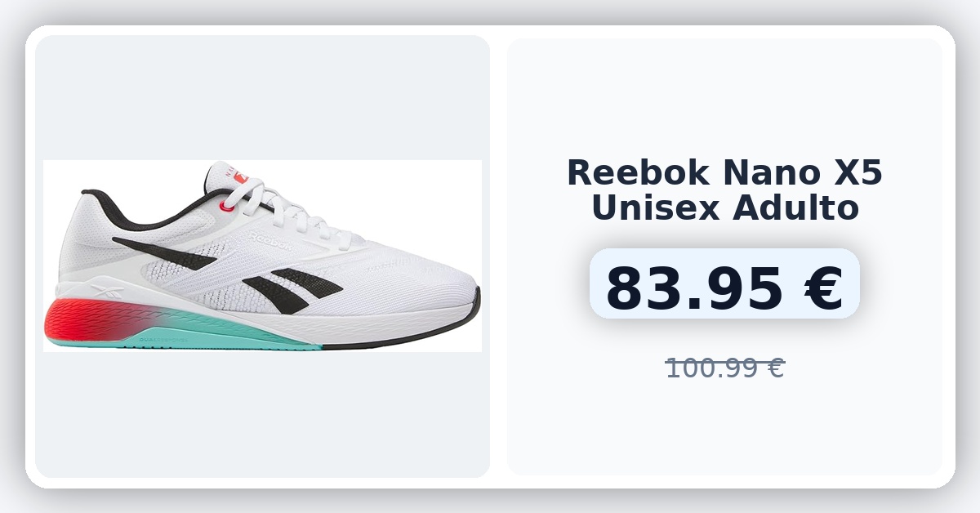Click the Reebok Nano X5 shoe photo
This screenshot has width=980, height=513.
coord(262,256)
